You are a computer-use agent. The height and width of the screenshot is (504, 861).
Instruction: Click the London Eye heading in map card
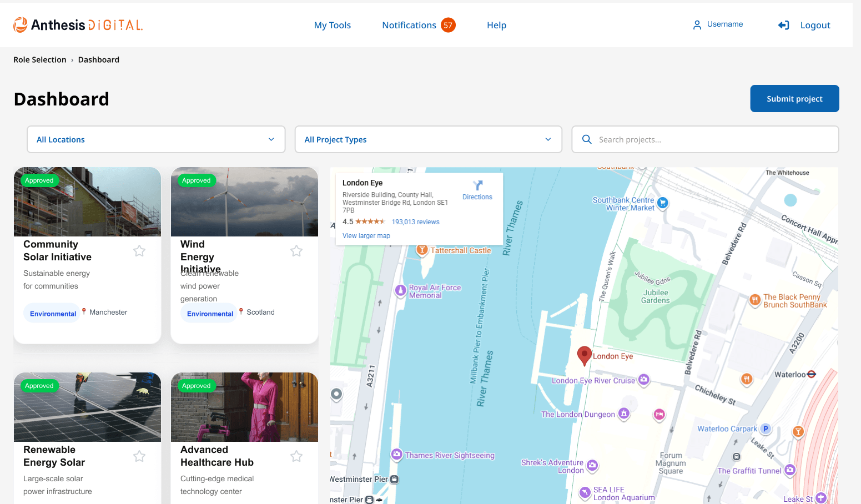(x=362, y=183)
